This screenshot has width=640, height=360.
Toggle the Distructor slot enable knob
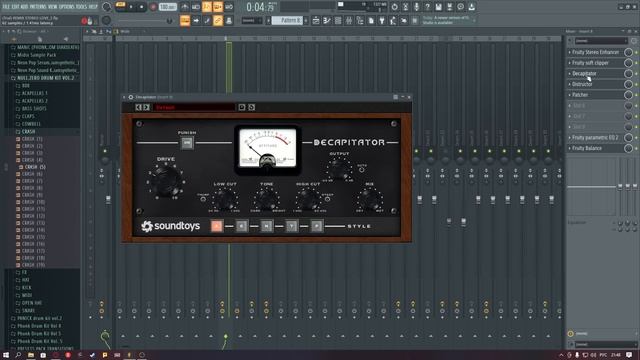[628, 84]
